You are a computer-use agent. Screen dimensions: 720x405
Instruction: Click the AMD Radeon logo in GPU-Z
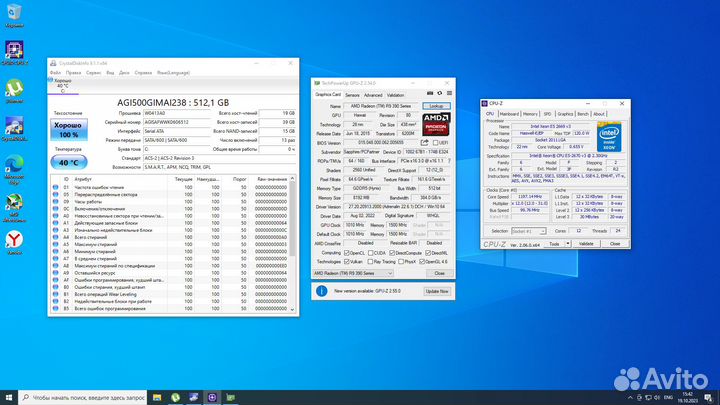tap(436, 124)
